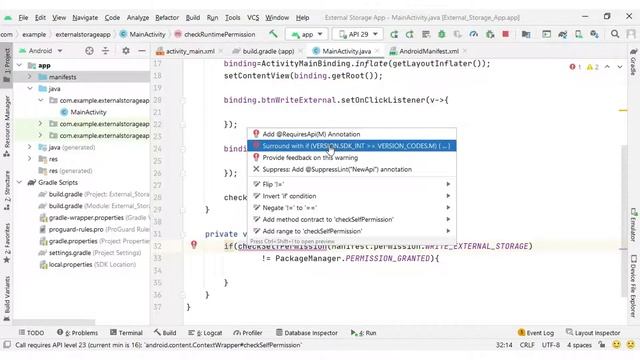Open the VCS menu

click(x=253, y=18)
